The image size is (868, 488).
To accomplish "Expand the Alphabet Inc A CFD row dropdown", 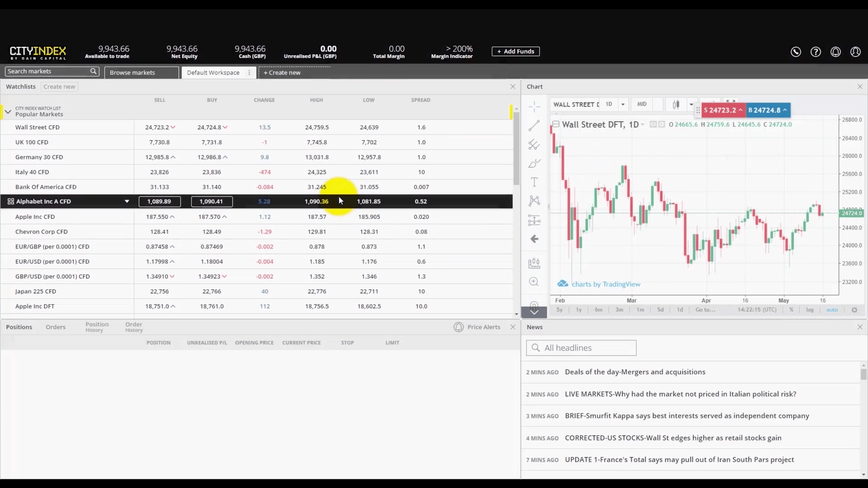I will pos(127,201).
